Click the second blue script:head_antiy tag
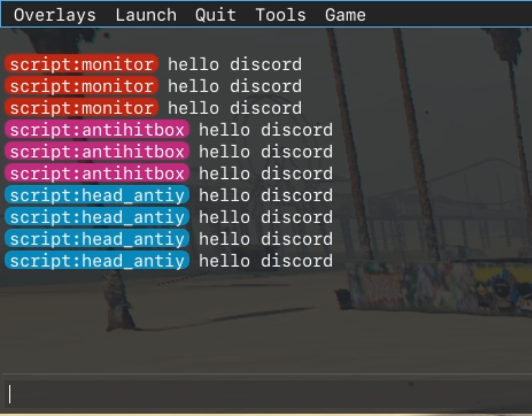This screenshot has width=532, height=416. (x=97, y=217)
